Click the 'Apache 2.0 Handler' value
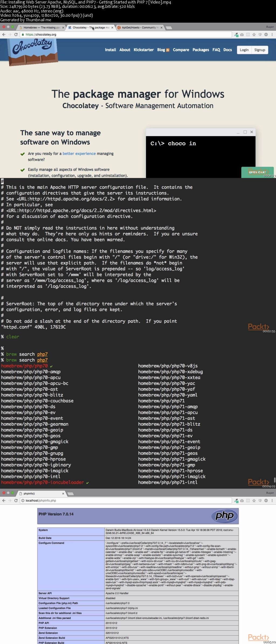276x644 pixels. (117, 593)
